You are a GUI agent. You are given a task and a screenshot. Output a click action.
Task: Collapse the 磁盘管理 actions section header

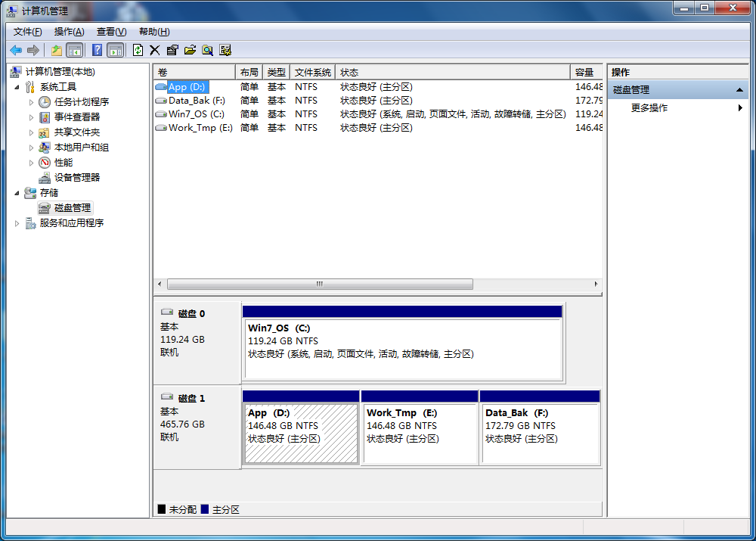coord(741,90)
